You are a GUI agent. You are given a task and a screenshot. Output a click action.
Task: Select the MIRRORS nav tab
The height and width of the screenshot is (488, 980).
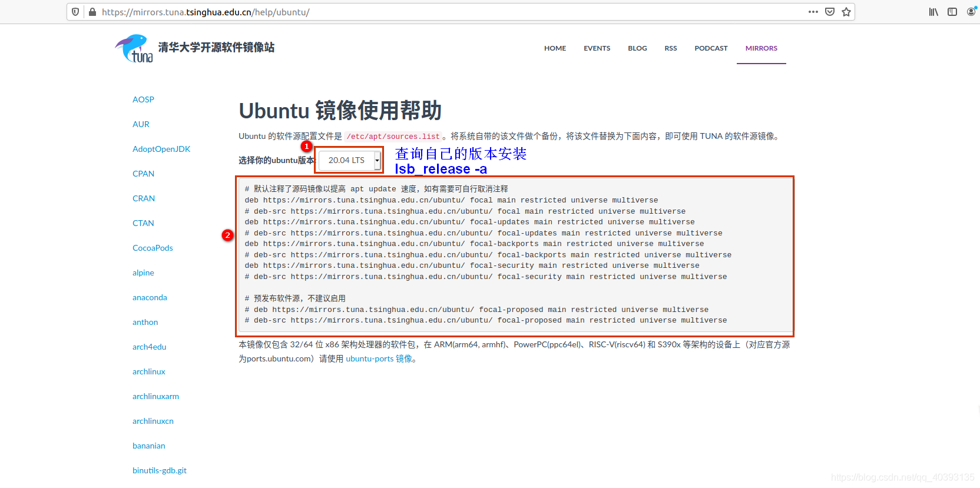coord(762,48)
